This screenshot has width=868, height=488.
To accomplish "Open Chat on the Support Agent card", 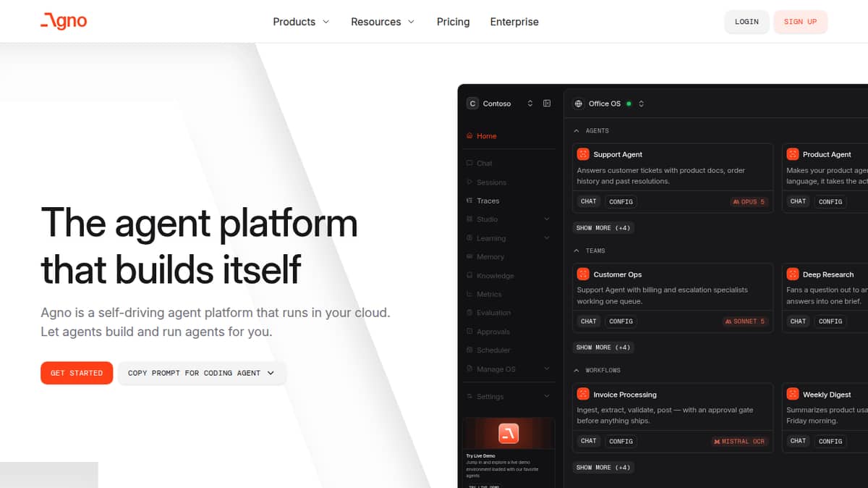I will point(589,201).
